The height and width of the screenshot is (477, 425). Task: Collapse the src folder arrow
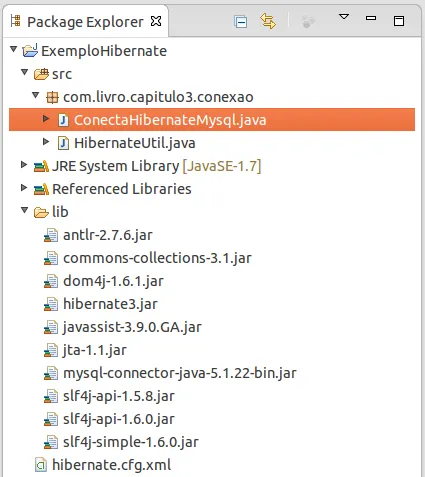[24, 72]
